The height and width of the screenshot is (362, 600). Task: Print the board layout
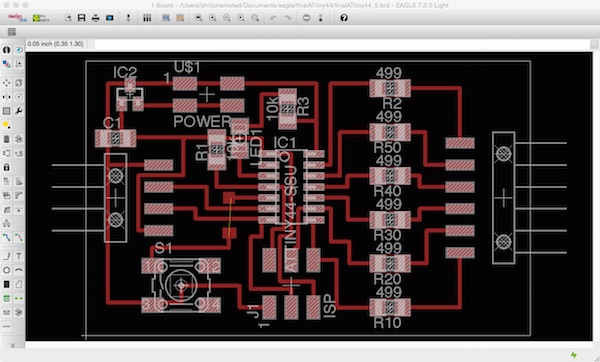coord(96,18)
